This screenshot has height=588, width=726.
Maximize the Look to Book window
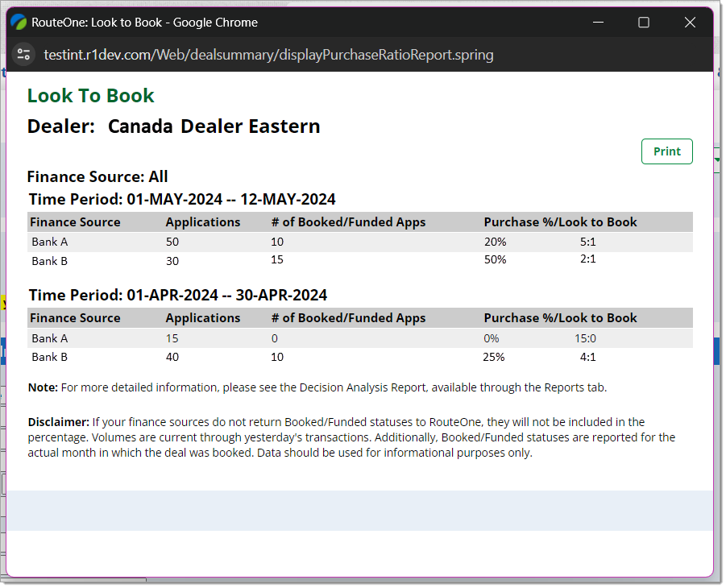pos(644,23)
